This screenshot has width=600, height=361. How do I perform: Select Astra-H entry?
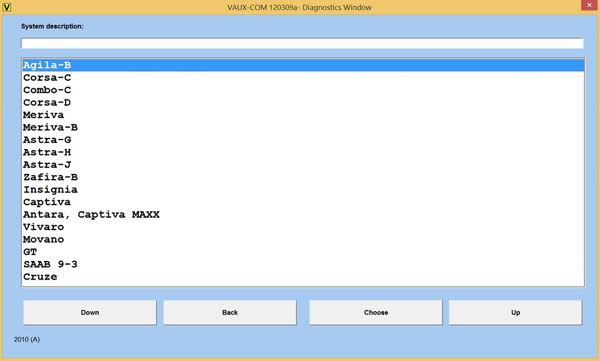click(x=303, y=152)
